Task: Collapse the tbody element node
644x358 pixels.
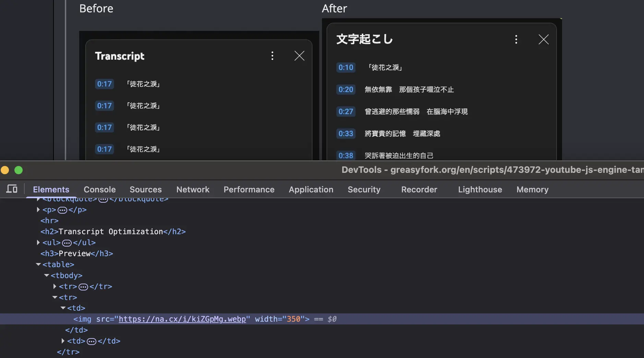Action: (x=46, y=275)
